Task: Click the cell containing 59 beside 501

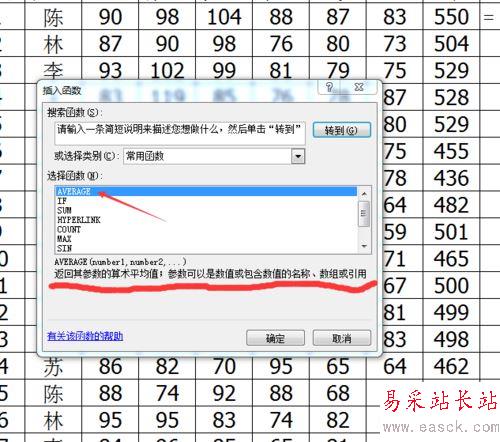Action: coord(403,232)
